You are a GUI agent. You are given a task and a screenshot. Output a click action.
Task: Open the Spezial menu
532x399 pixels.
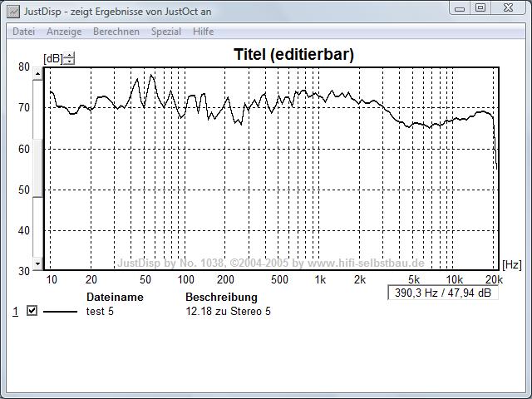[165, 32]
